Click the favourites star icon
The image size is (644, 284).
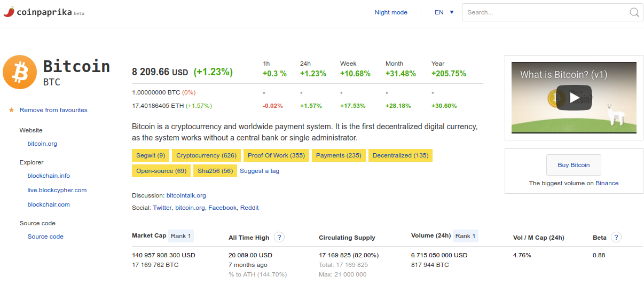(x=11, y=110)
